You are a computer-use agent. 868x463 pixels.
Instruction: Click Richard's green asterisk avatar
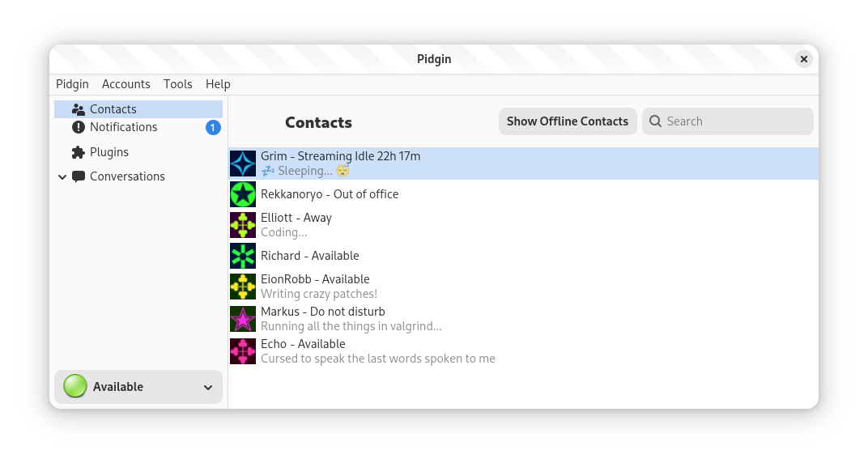click(243, 256)
